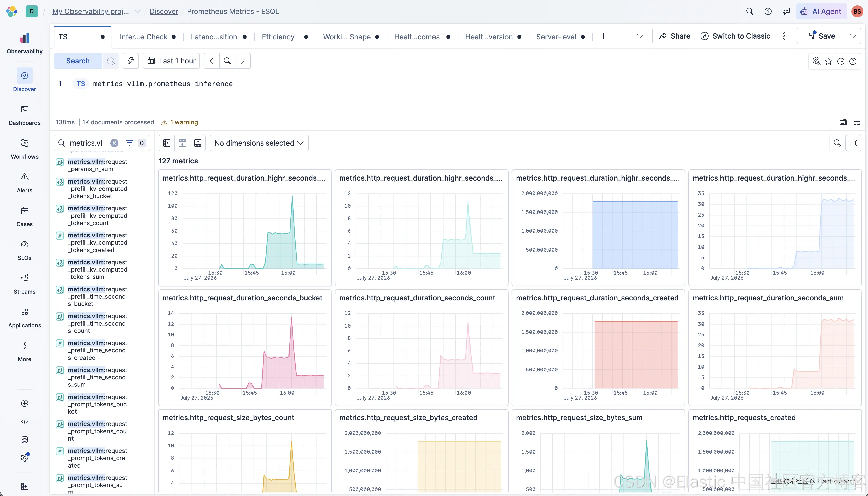The image size is (868, 496).
Task: Open Alerts in the sidebar
Action: 24,183
